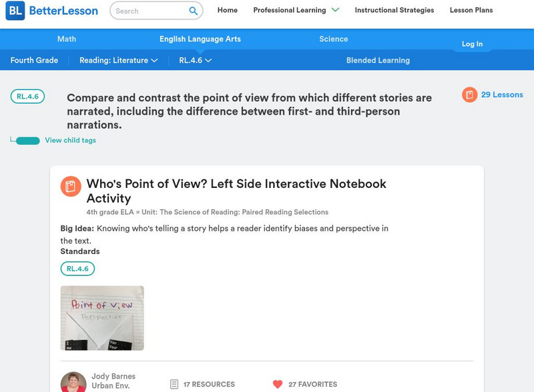Open the Point of View thumbnail image

coord(102,318)
